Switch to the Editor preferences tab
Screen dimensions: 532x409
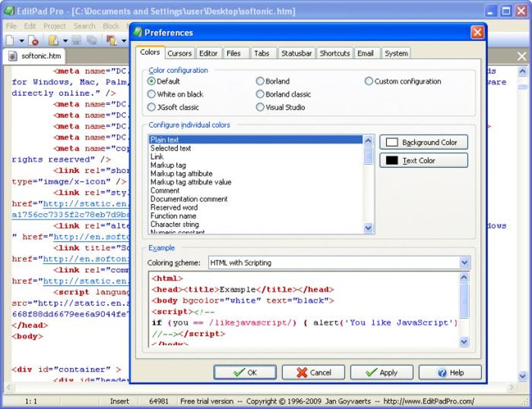pyautogui.click(x=208, y=54)
